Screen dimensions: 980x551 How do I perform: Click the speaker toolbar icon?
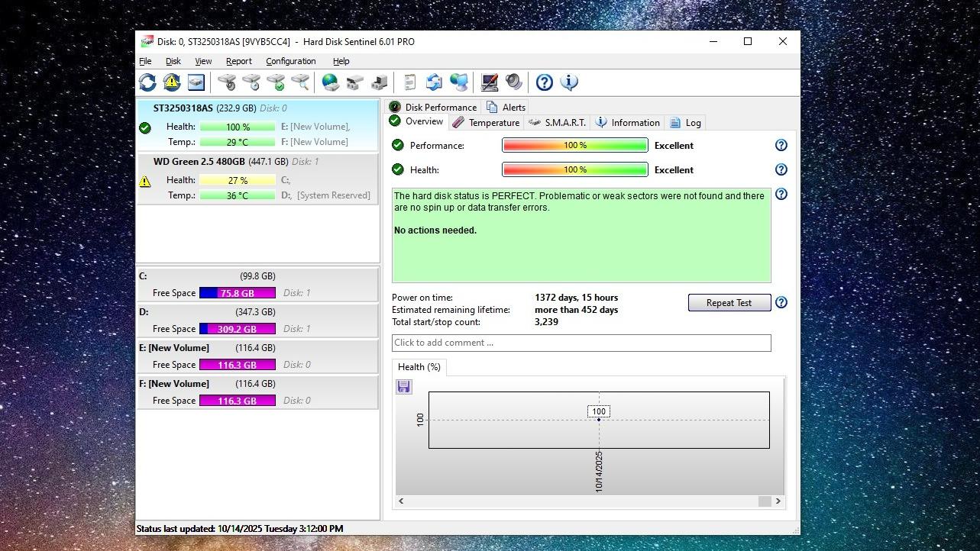point(514,82)
